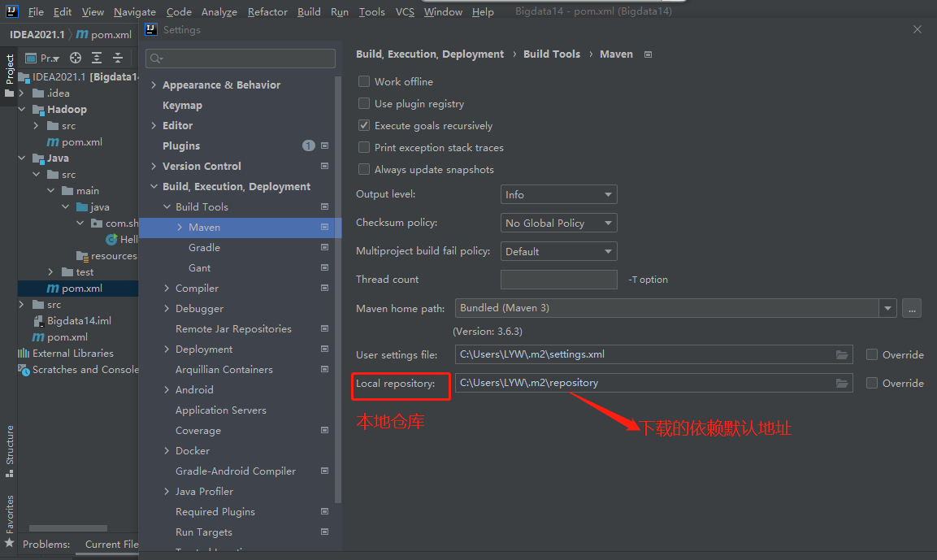This screenshot has height=560, width=937.
Task: Click the Expand All icon in Project toolbar
Action: pos(96,58)
